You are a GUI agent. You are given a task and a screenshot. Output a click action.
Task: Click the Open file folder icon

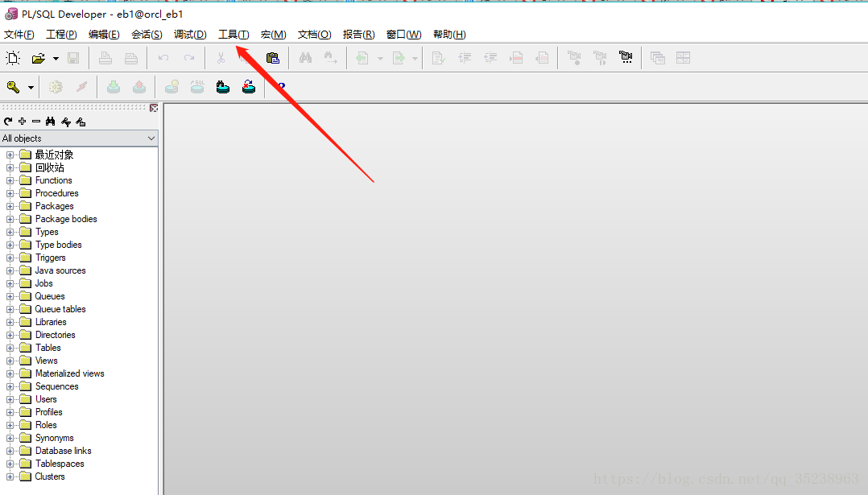coord(38,58)
